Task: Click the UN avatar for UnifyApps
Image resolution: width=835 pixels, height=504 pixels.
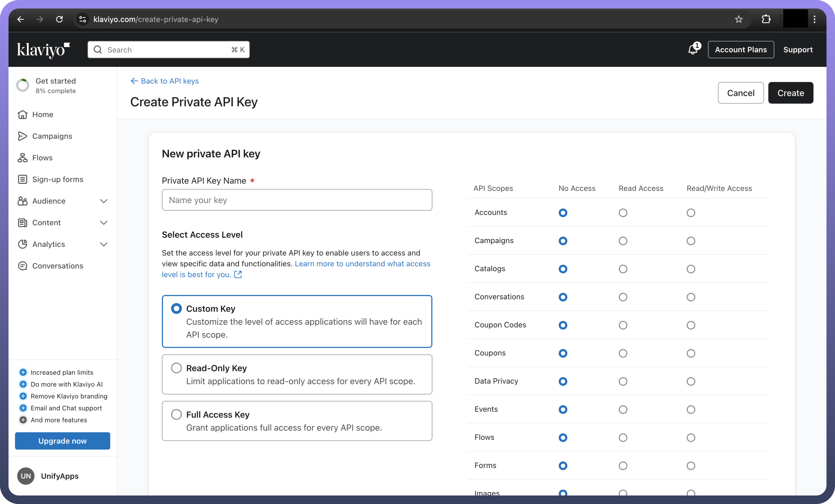Action: [x=26, y=476]
